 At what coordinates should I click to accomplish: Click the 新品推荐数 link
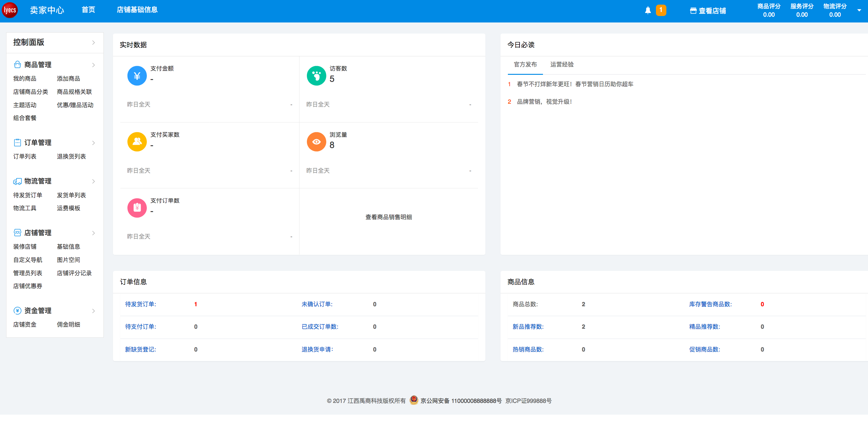pos(528,327)
